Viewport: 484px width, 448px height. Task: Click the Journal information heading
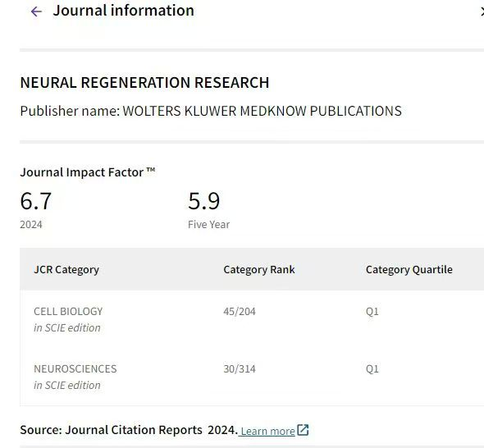[124, 11]
